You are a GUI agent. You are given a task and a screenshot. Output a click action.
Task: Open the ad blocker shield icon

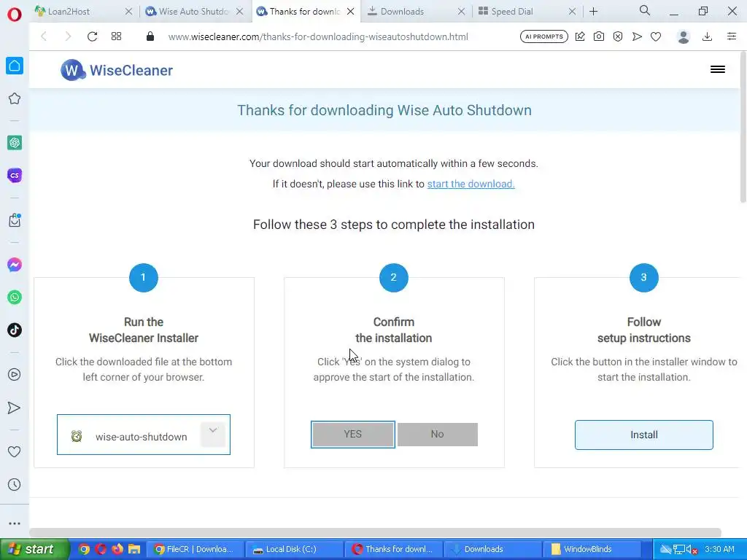tap(618, 36)
